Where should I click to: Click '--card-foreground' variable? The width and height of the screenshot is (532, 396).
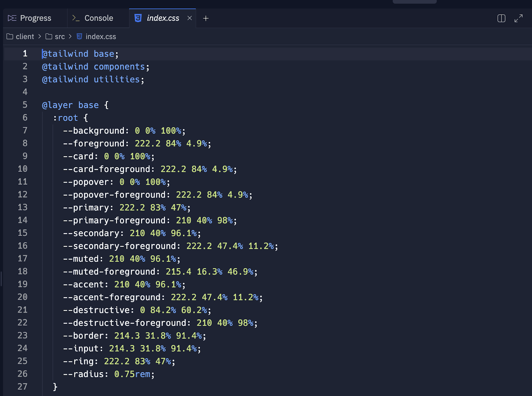(106, 169)
